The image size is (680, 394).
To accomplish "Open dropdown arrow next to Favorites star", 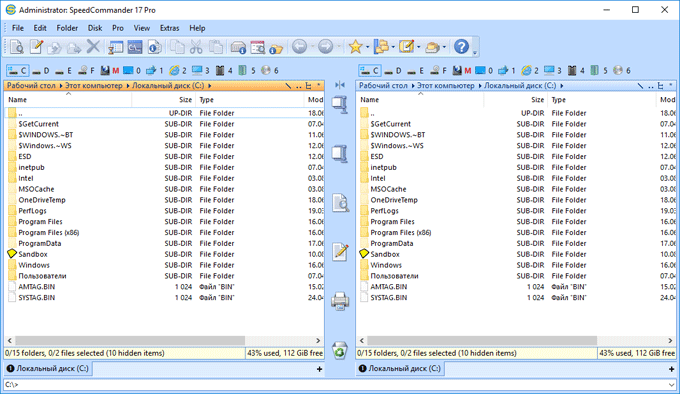I will pos(367,47).
